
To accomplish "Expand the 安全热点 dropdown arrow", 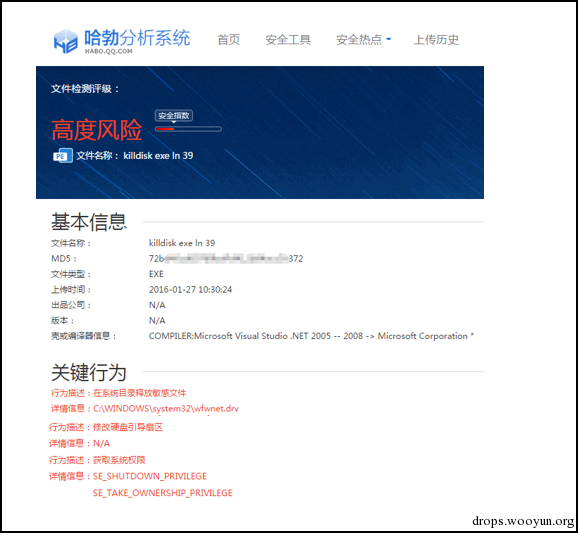I will (389, 39).
